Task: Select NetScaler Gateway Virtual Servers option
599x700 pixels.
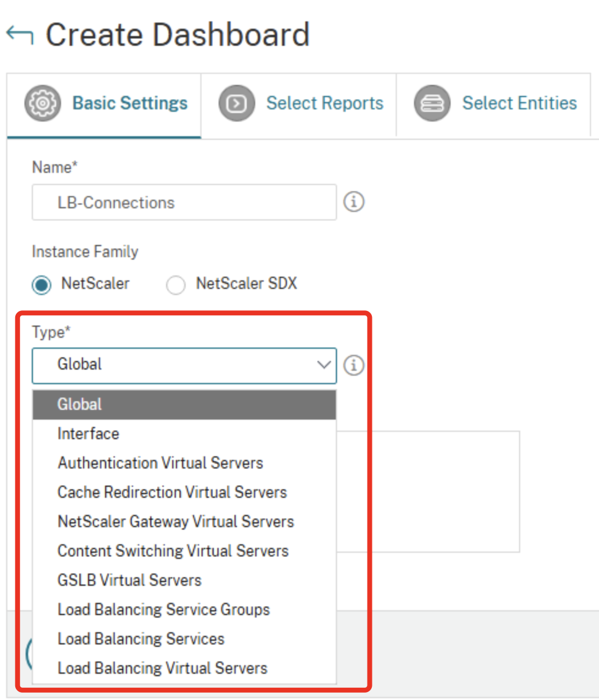Action: [176, 522]
